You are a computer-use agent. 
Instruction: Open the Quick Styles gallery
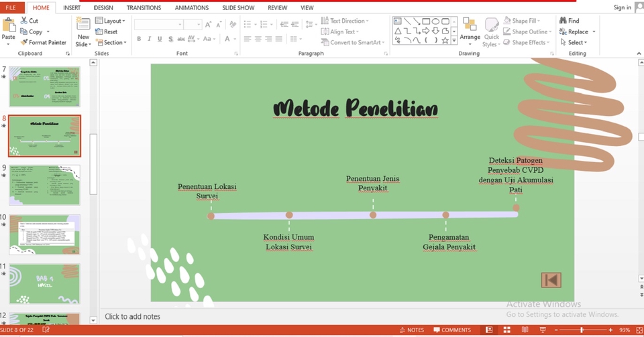[x=491, y=32]
